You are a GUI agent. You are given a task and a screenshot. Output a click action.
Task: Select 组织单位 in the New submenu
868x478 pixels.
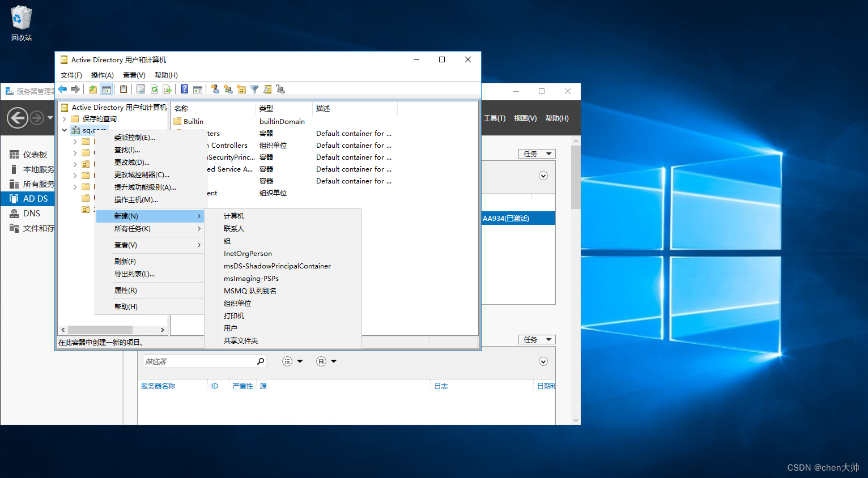(283, 304)
